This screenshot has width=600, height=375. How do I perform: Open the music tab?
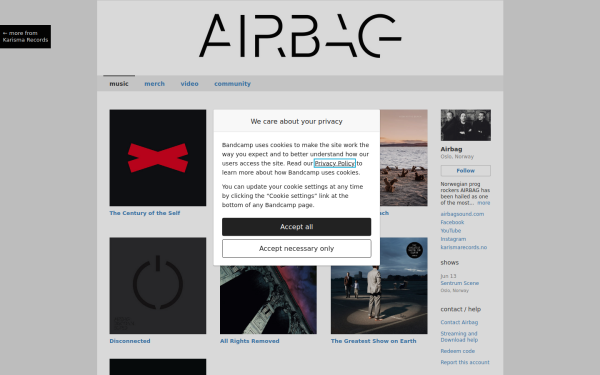coord(119,83)
